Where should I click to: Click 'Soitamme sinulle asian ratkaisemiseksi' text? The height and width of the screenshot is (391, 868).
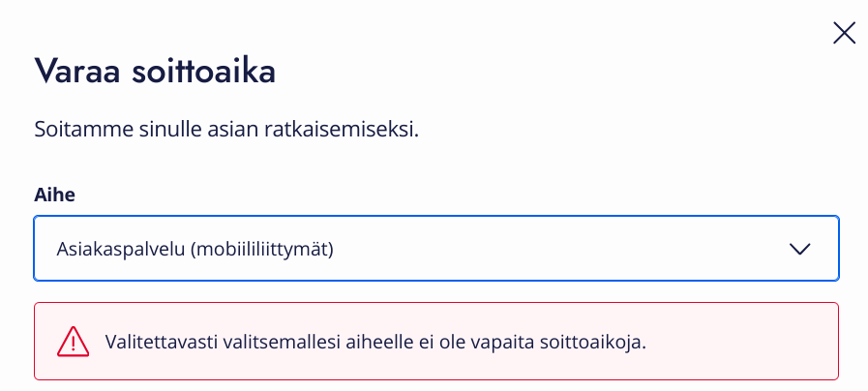click(226, 130)
